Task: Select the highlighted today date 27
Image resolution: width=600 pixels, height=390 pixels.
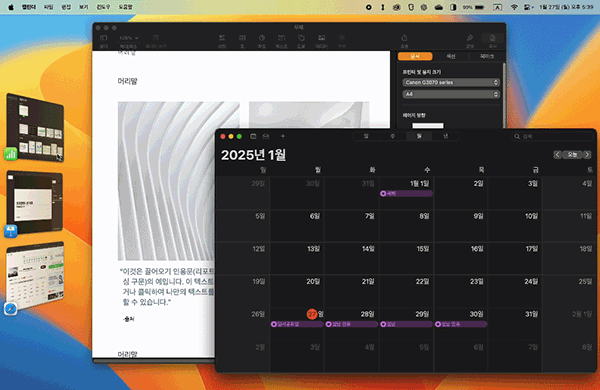Action: pos(312,314)
